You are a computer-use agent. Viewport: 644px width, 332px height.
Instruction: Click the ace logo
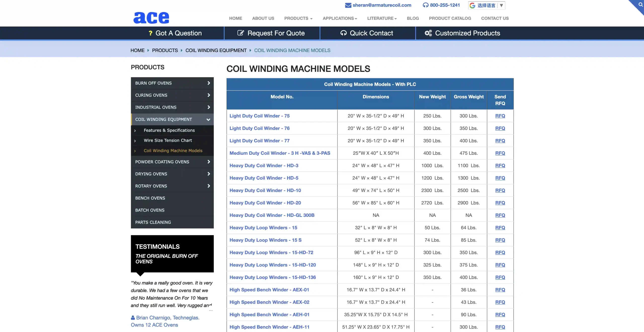click(x=151, y=18)
